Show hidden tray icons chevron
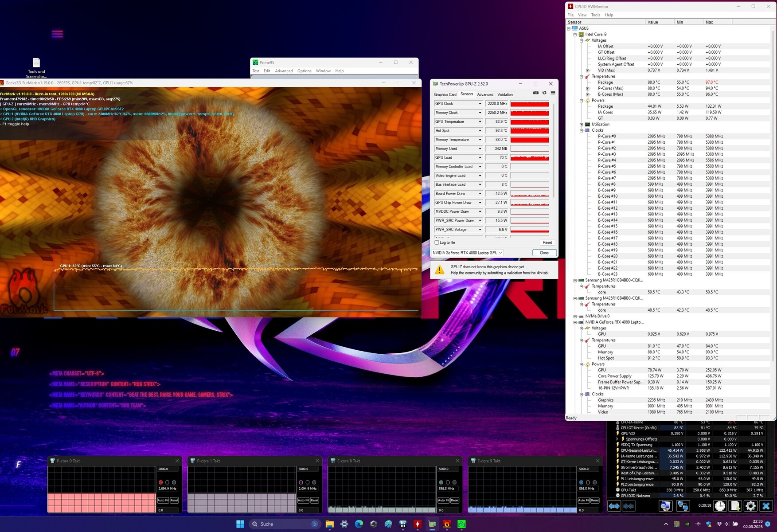 666,524
